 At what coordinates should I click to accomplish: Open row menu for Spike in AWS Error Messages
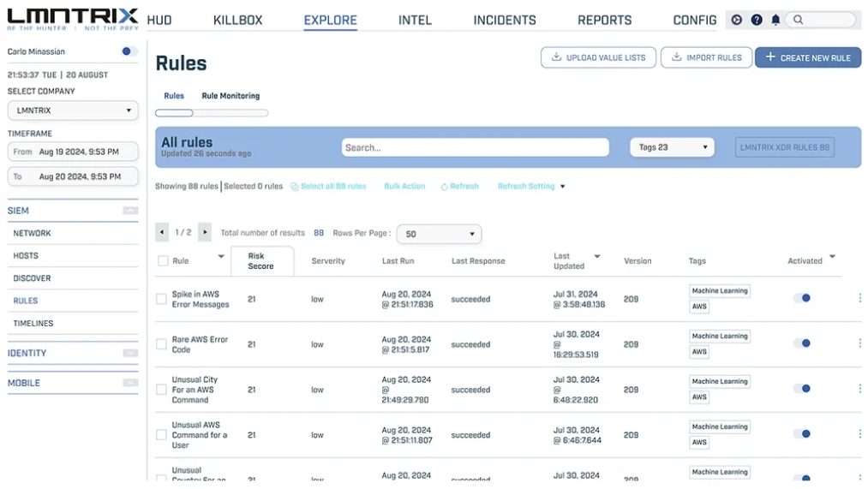point(859,298)
